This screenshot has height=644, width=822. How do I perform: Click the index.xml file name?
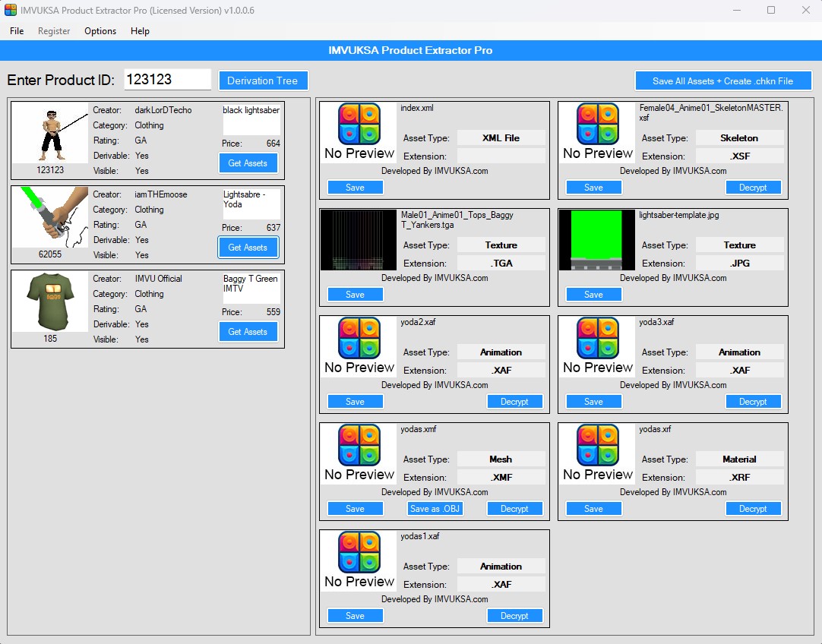[x=417, y=108]
